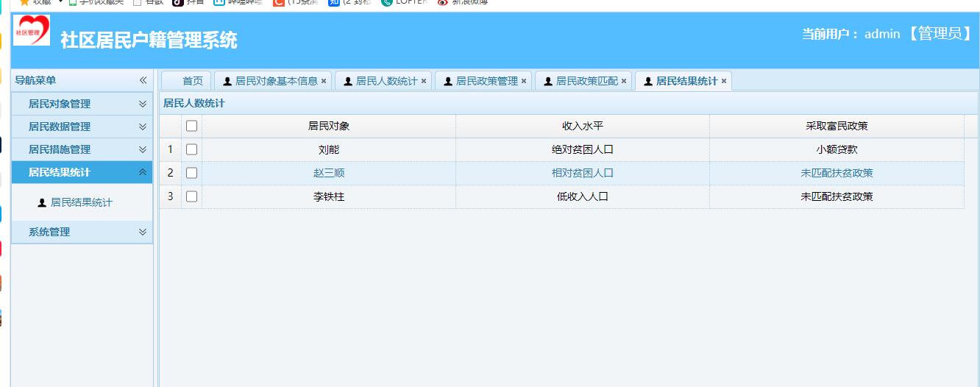Viewport: 980px width, 387px height.
Task: Click person icon beside 居民结果统计 tree item
Action: pyautogui.click(x=42, y=202)
